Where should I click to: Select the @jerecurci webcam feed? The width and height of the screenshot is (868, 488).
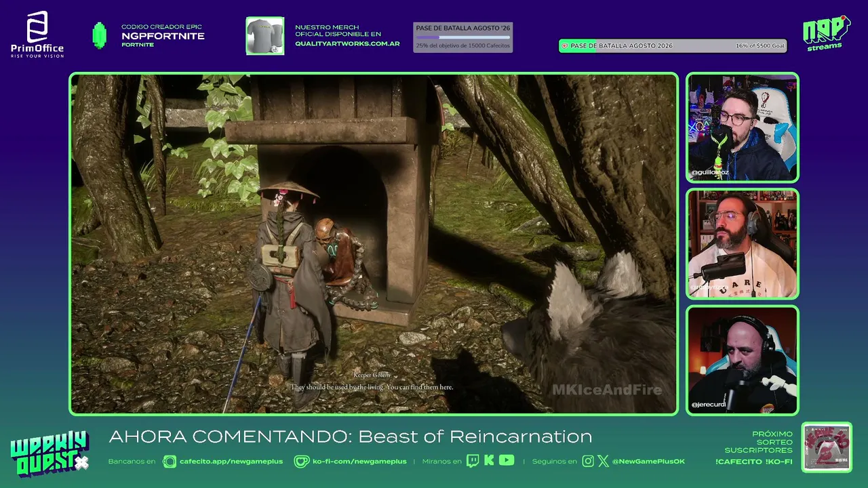[743, 360]
